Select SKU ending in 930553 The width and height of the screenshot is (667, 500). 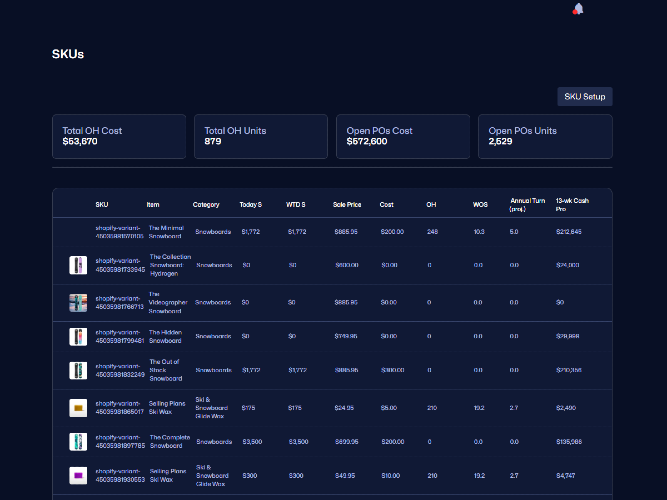click(x=120, y=475)
